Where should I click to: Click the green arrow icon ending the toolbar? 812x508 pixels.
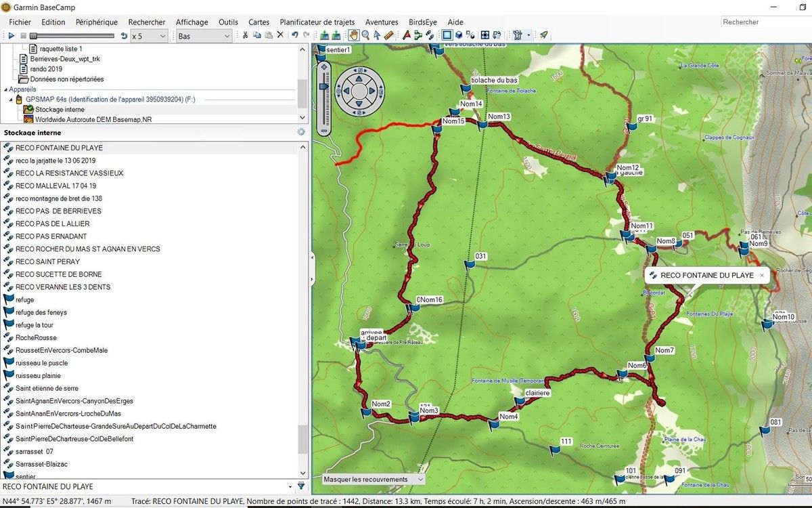tap(544, 36)
